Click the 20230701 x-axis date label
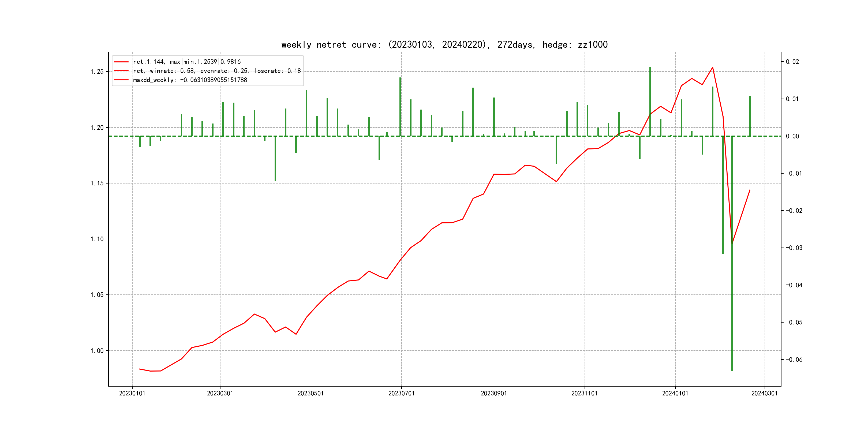Image resolution: width=868 pixels, height=434 pixels. click(401, 393)
